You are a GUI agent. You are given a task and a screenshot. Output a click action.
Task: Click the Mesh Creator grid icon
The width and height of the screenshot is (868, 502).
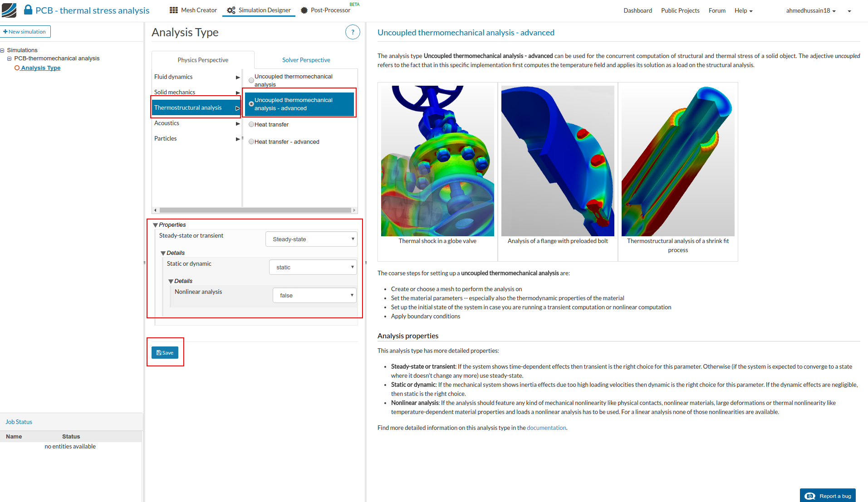[x=174, y=10]
